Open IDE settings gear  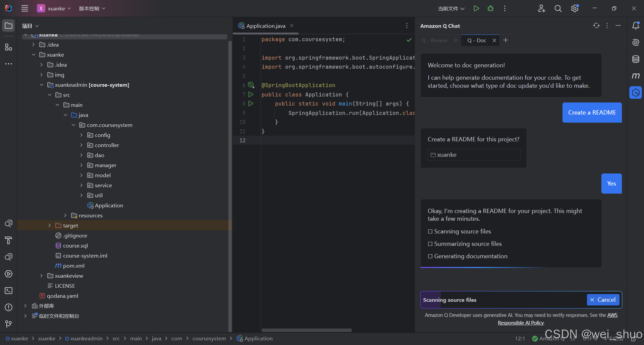click(x=575, y=8)
